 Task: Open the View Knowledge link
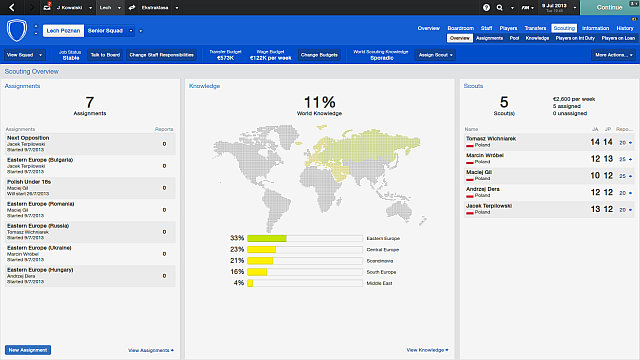[x=427, y=350]
